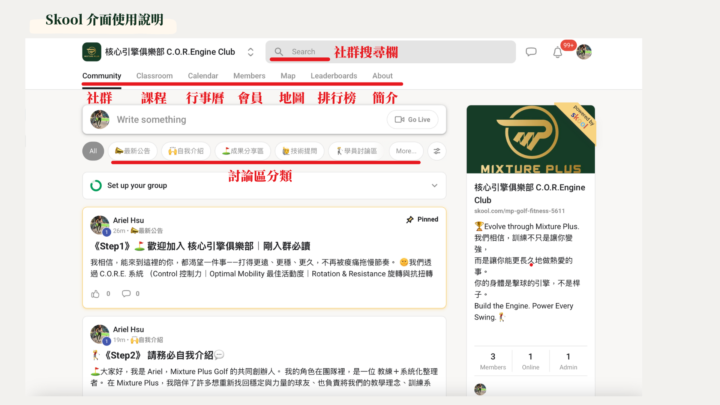Click the avatar beside Write something

100,119
